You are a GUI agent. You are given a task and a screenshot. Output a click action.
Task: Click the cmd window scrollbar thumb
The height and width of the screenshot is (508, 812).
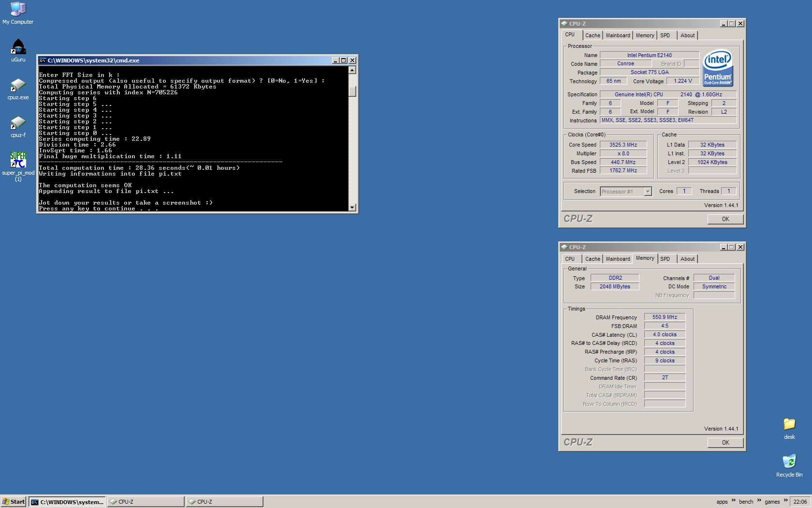click(x=352, y=91)
